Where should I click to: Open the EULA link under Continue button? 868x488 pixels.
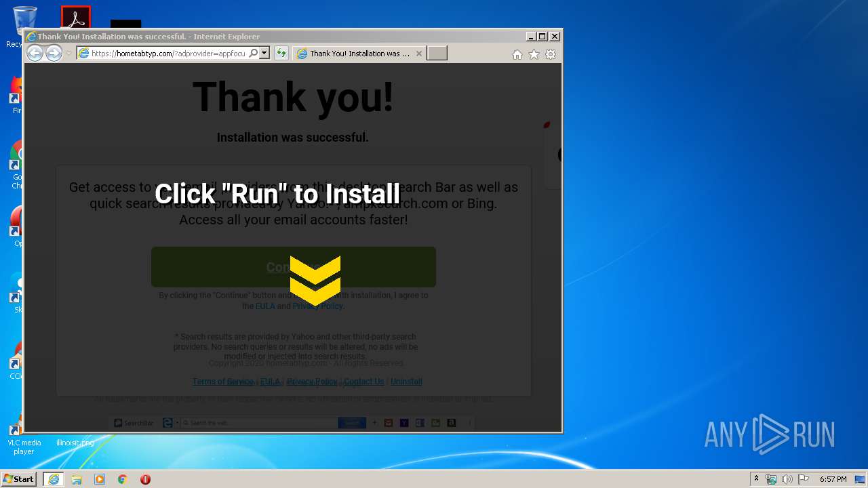(265, 306)
